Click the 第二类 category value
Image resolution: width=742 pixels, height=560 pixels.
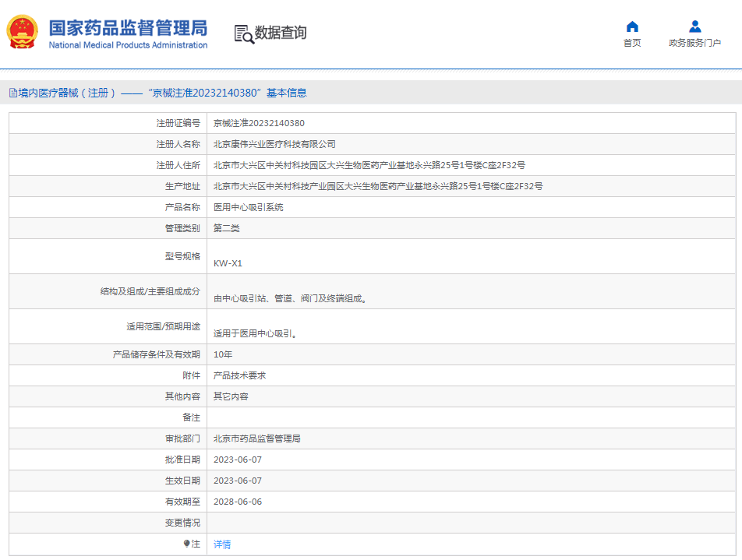pyautogui.click(x=226, y=228)
